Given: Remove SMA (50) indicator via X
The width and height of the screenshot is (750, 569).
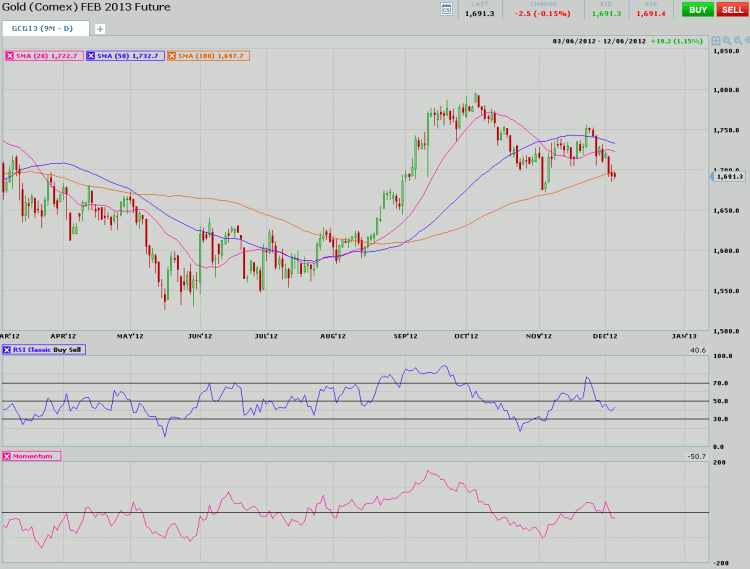Looking at the screenshot, I should click(x=92, y=56).
